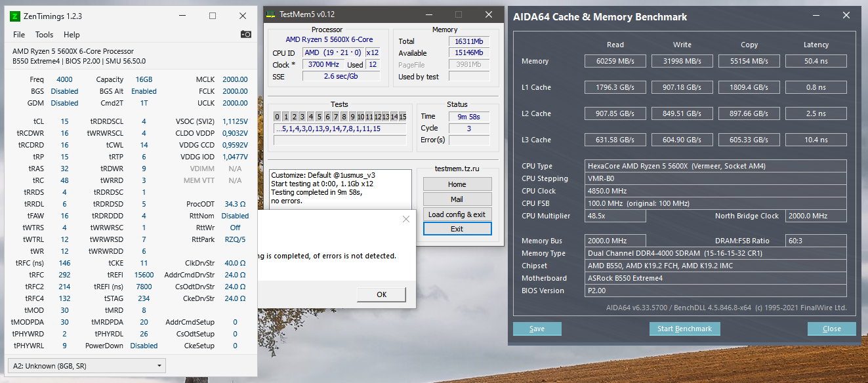The width and height of the screenshot is (868, 383).
Task: Click the ProcODT value 34.3 Ω
Action: [x=234, y=204]
